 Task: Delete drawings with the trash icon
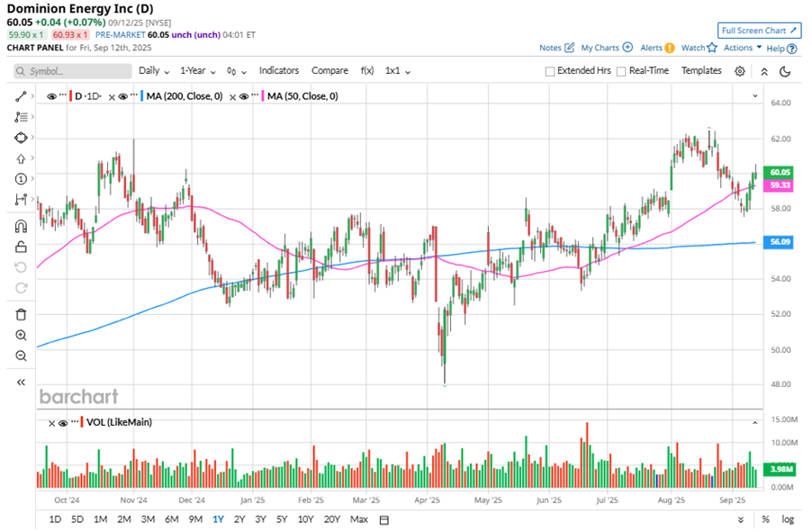[x=21, y=314]
